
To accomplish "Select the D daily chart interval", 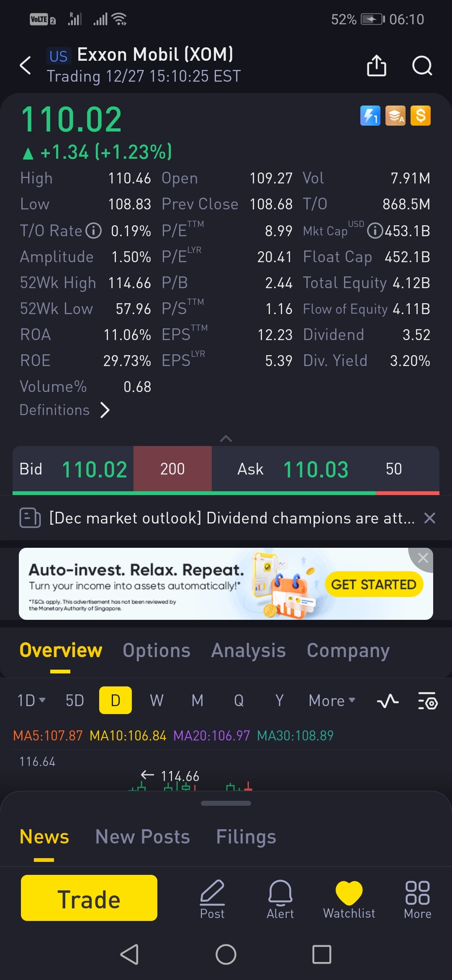I will point(116,700).
